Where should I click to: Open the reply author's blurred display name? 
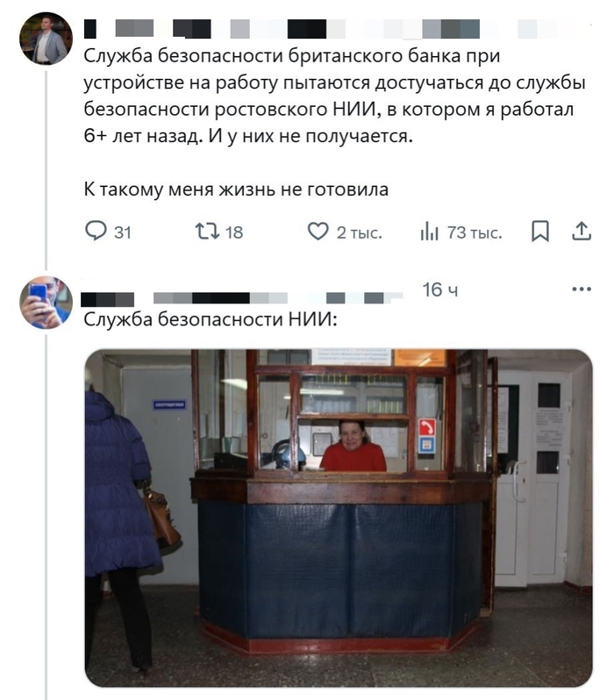tap(108, 299)
